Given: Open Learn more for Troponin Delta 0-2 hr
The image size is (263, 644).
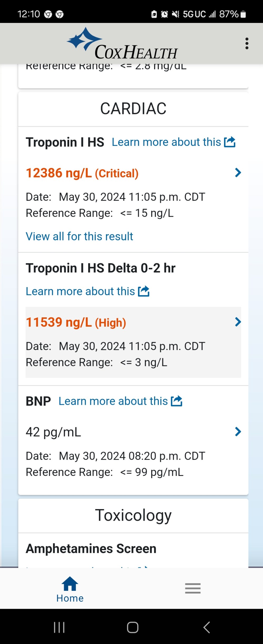Looking at the screenshot, I should (x=80, y=291).
